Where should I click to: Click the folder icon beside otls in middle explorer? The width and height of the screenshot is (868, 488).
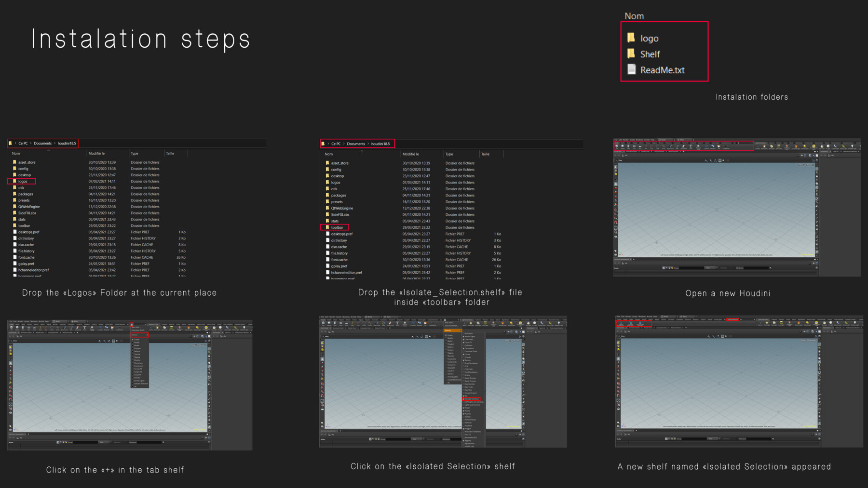tap(327, 189)
